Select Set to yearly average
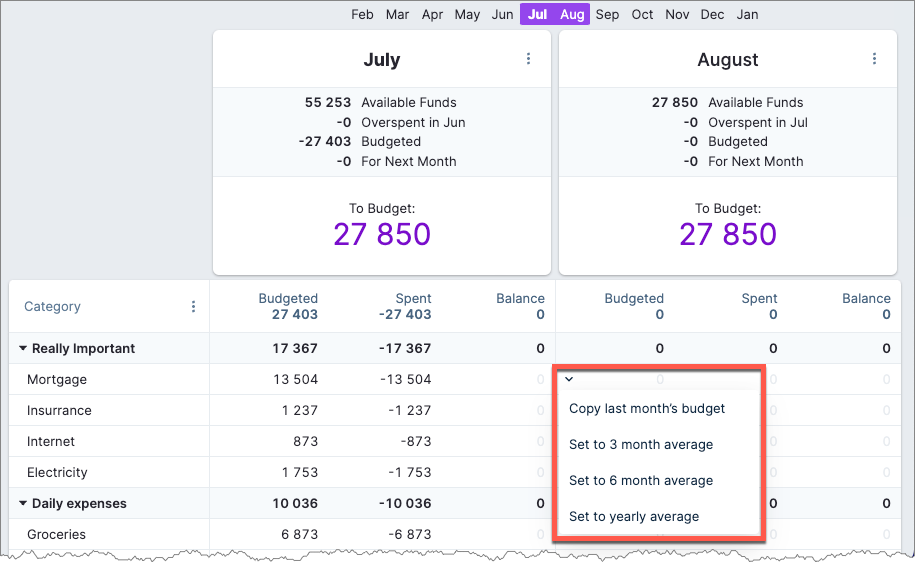This screenshot has height=562, width=915. [x=634, y=516]
